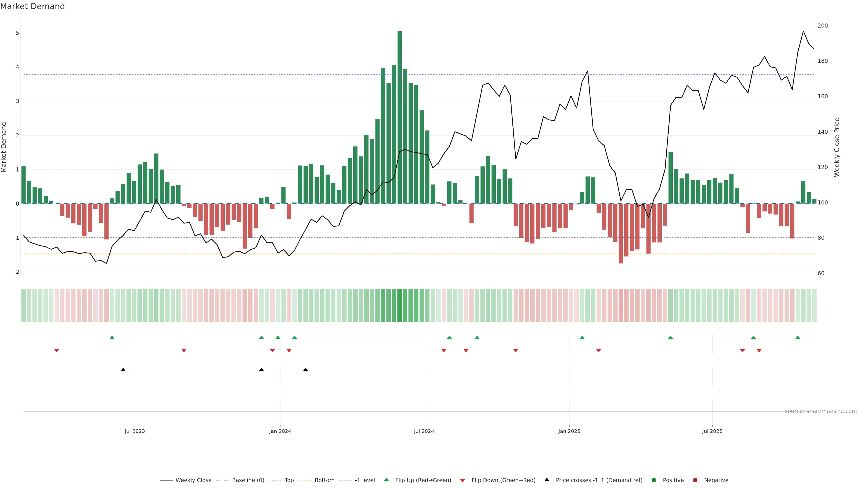Click the green Positive circle in legend

coord(654,480)
